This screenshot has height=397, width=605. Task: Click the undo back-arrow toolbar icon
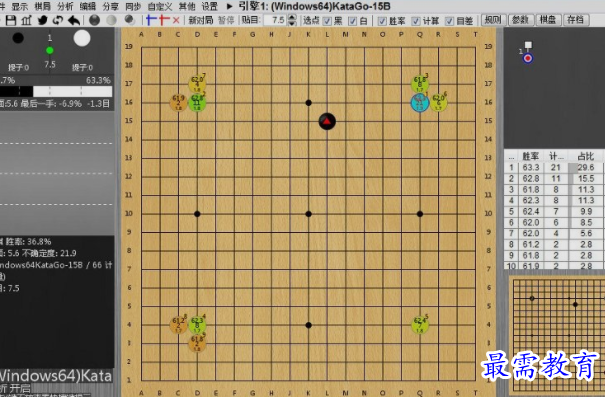[x=74, y=20]
